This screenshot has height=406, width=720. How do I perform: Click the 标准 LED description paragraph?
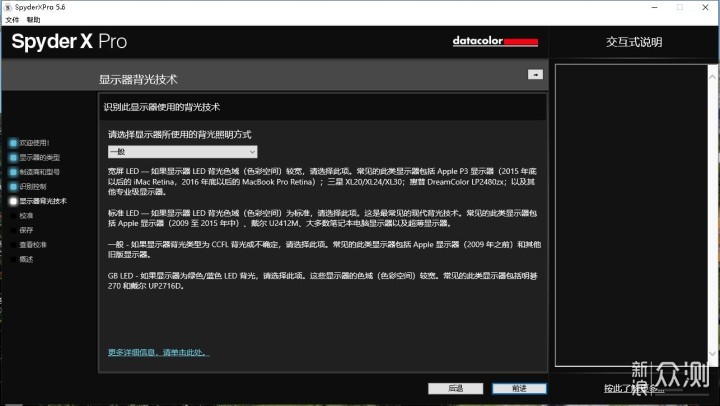point(322,218)
